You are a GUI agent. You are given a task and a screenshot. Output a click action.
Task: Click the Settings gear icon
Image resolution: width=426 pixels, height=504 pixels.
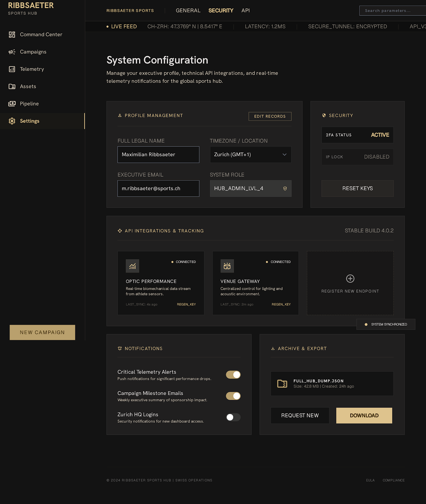coord(12,121)
